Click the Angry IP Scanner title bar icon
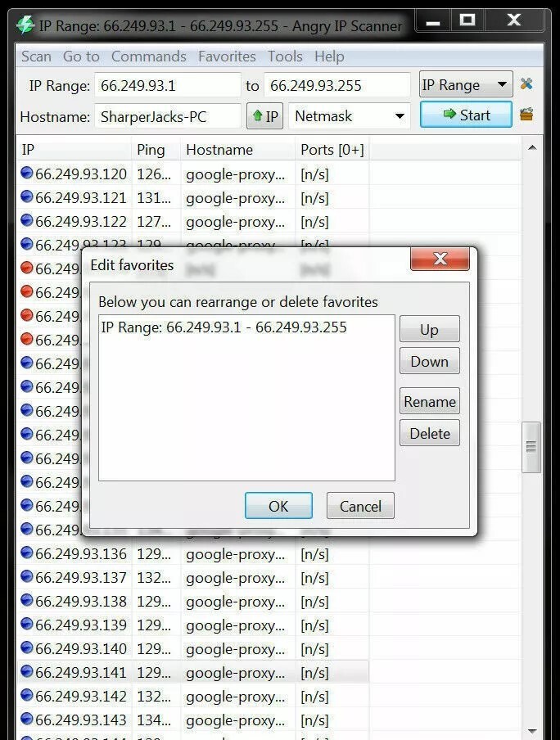Image resolution: width=560 pixels, height=740 pixels. [x=25, y=25]
